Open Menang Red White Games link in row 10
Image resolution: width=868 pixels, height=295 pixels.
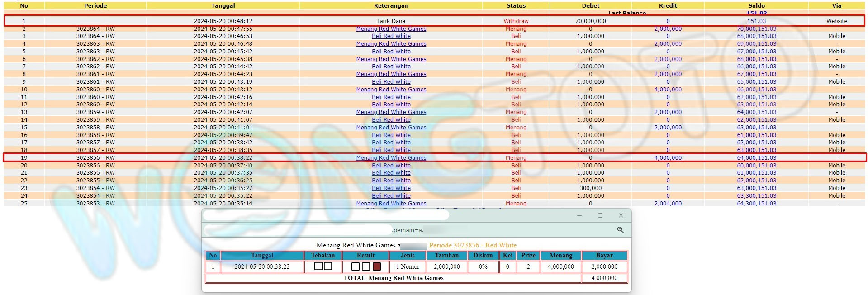coord(391,90)
